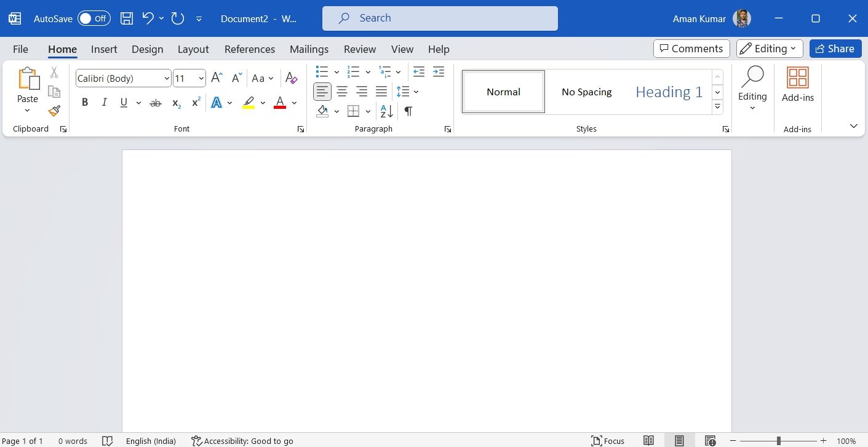Apply superscript formatting
868x447 pixels.
195,102
